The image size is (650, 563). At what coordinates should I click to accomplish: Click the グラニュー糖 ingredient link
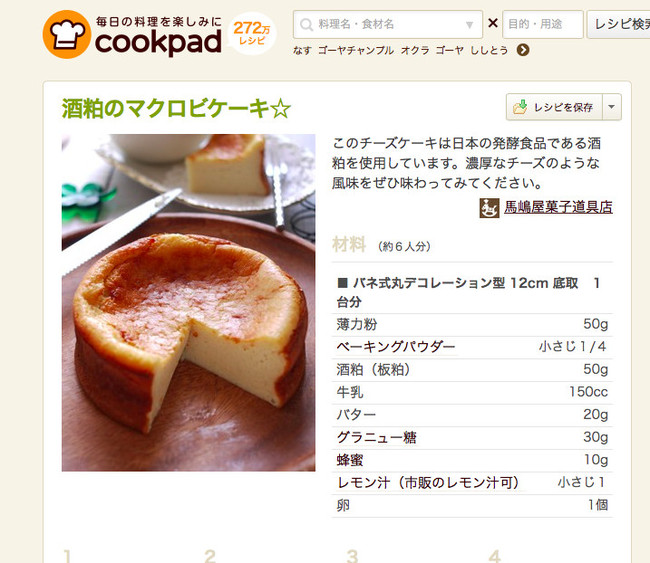pyautogui.click(x=376, y=437)
